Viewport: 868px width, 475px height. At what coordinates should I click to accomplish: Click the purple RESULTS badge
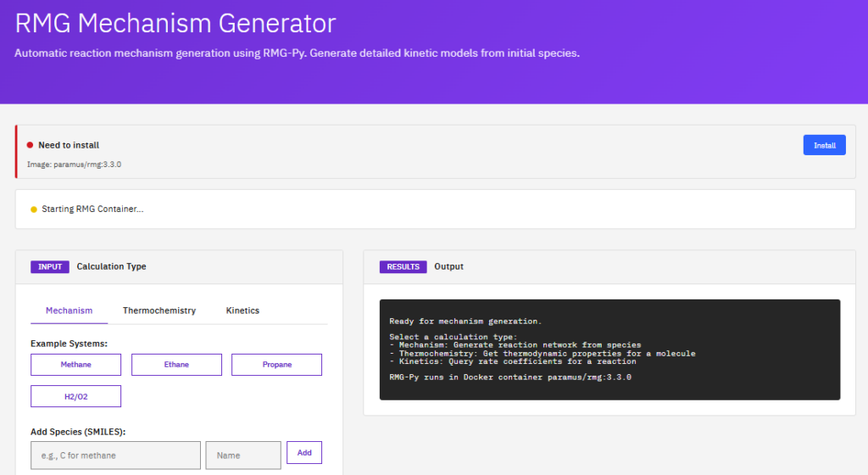click(403, 266)
